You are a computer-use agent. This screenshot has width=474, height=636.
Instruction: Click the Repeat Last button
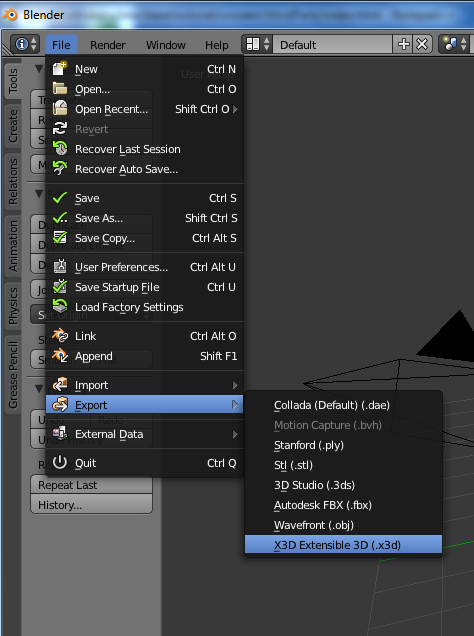pyautogui.click(x=91, y=485)
